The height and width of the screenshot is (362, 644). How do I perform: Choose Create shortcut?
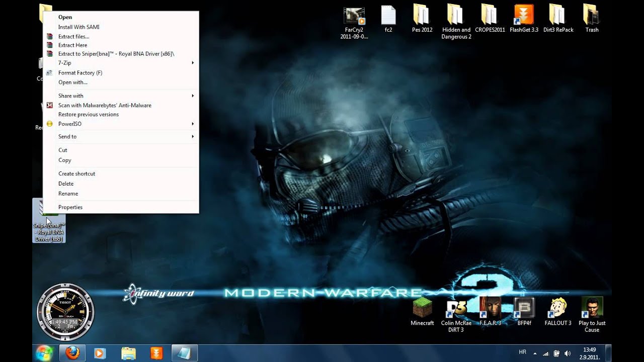[x=121, y=173]
